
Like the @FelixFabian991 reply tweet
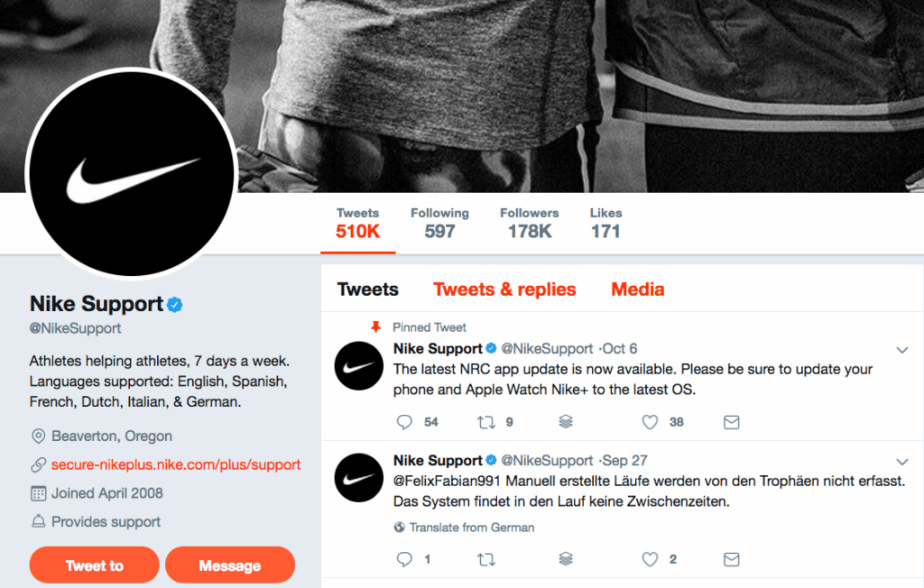[x=649, y=559]
